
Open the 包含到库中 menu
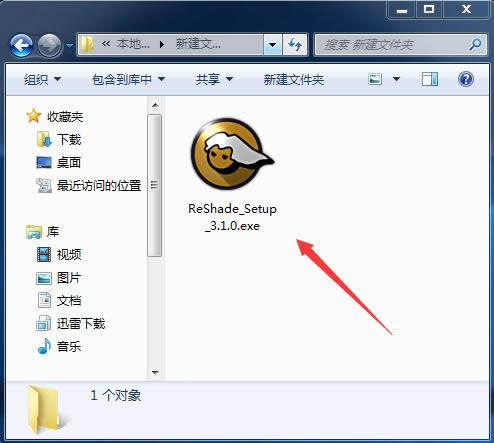click(x=128, y=79)
